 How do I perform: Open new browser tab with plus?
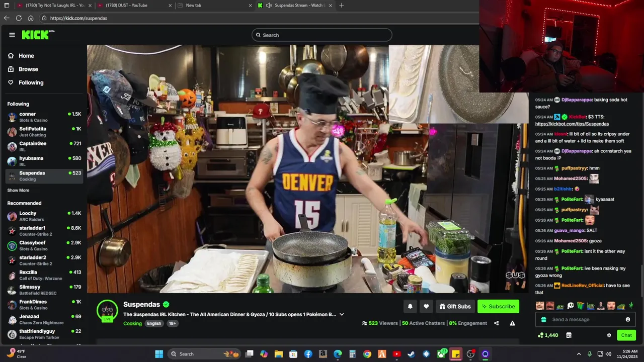[x=342, y=6]
